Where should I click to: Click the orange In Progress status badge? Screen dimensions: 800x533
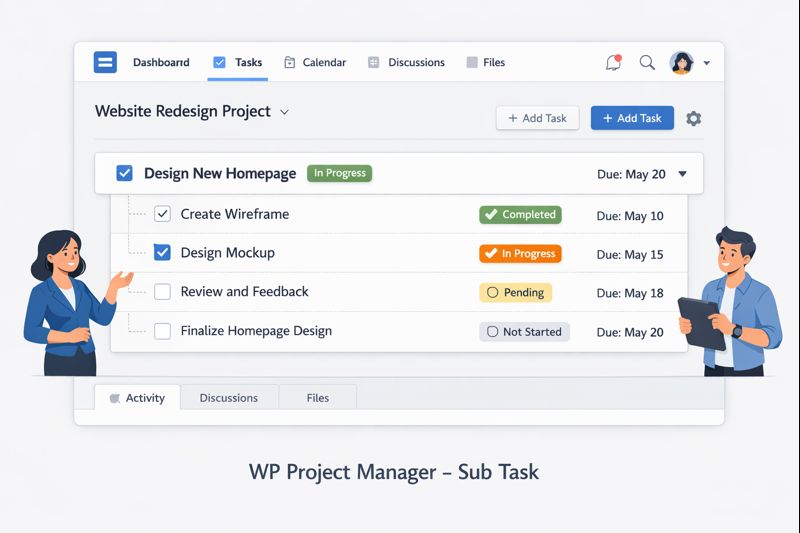[520, 253]
